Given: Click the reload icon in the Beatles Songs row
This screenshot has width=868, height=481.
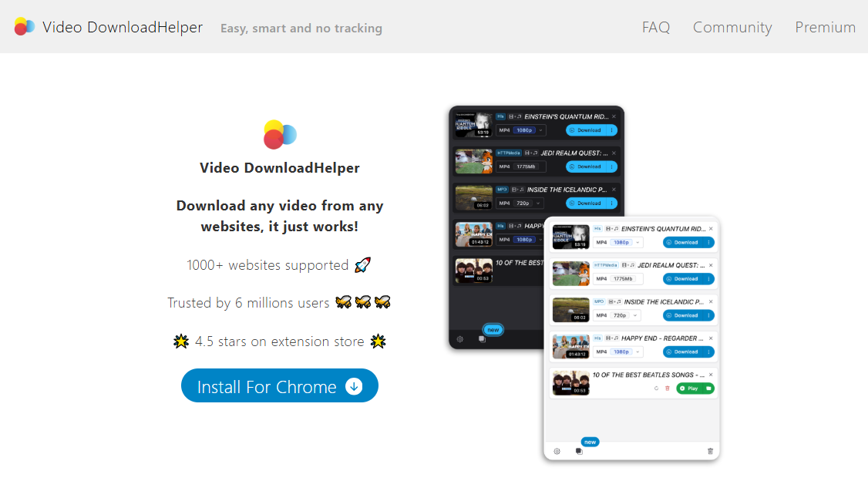Looking at the screenshot, I should click(x=657, y=388).
